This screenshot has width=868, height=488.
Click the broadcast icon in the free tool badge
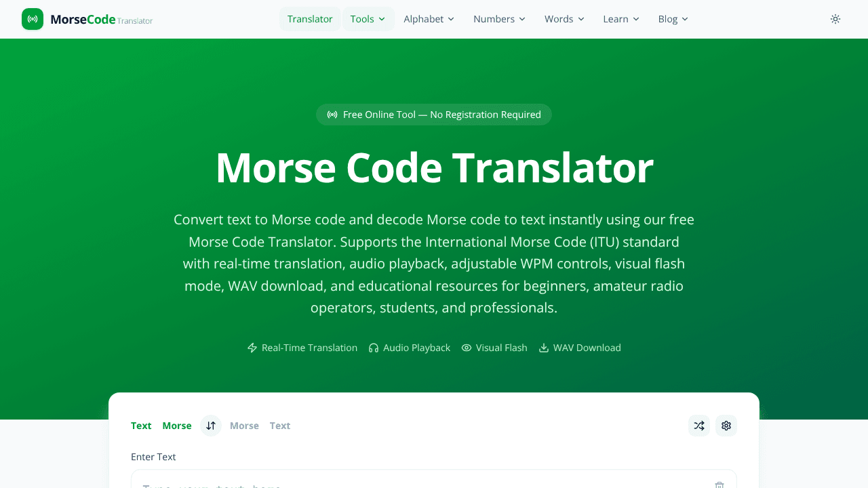[x=332, y=115]
